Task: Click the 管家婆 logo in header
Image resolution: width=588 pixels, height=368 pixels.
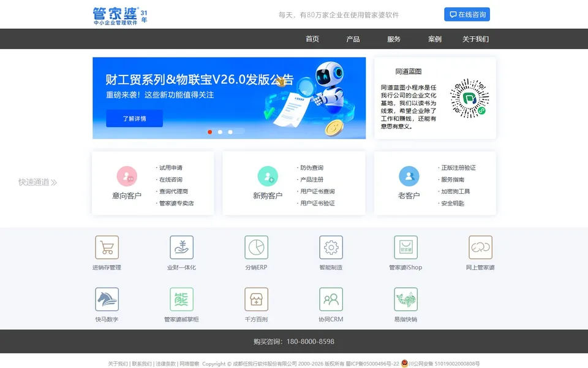Action: [x=120, y=16]
